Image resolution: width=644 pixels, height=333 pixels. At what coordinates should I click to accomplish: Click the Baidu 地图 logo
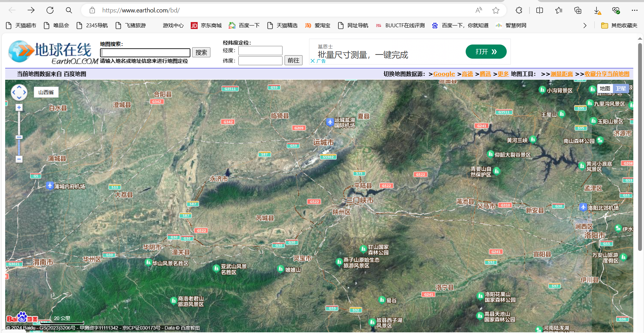point(22,318)
